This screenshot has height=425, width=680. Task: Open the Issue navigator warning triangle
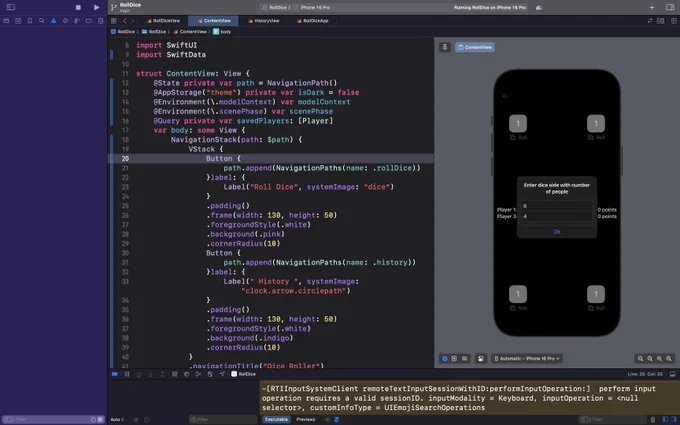pyautogui.click(x=53, y=21)
